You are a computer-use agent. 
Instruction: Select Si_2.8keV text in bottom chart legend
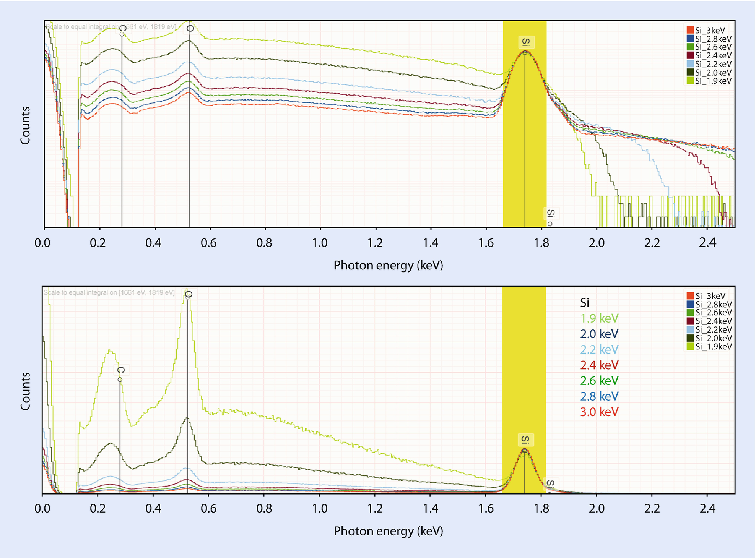coord(714,305)
